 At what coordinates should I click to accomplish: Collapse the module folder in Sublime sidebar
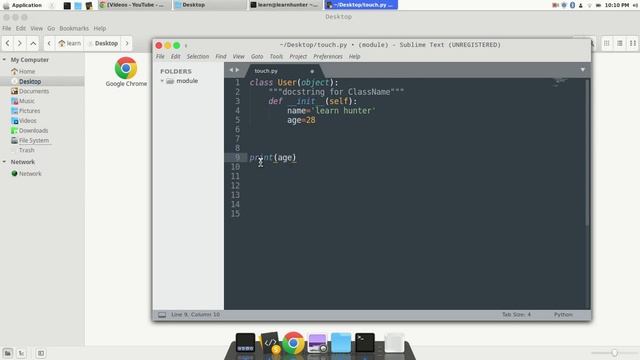click(162, 81)
